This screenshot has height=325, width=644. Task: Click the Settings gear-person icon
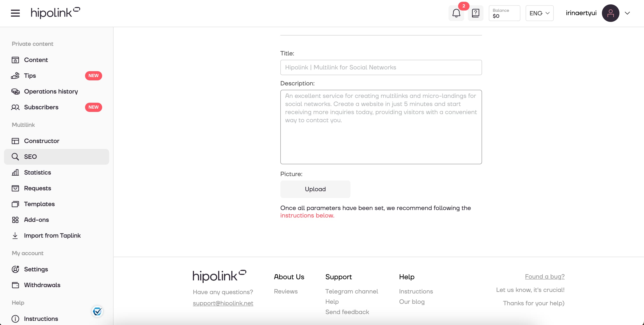coord(15,269)
